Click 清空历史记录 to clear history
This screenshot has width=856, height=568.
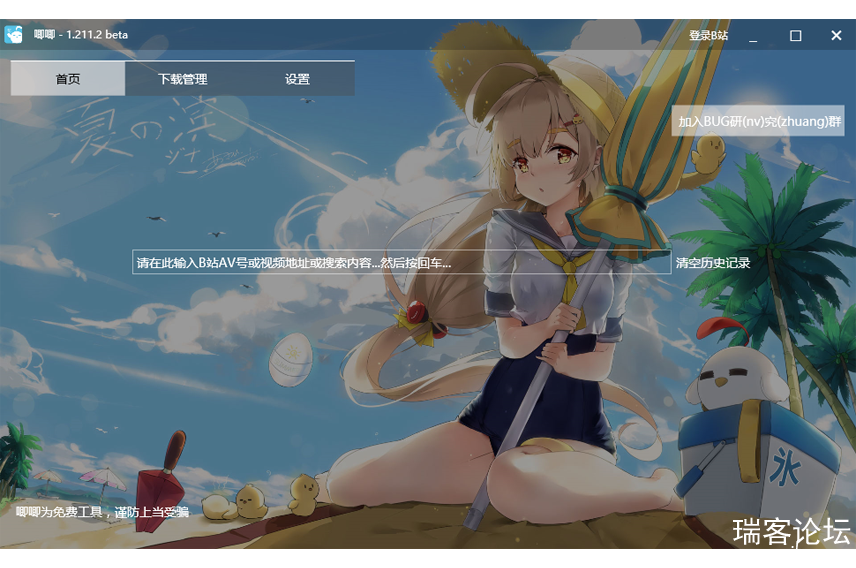pos(712,263)
